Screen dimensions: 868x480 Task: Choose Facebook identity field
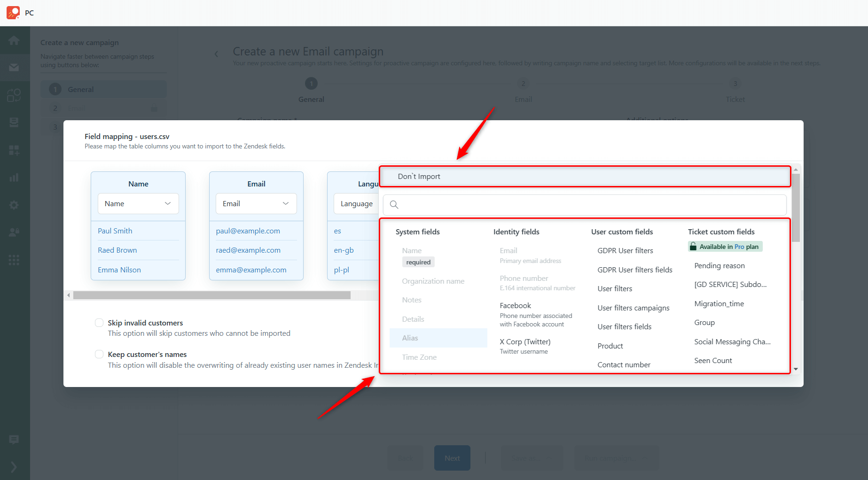pos(536,314)
